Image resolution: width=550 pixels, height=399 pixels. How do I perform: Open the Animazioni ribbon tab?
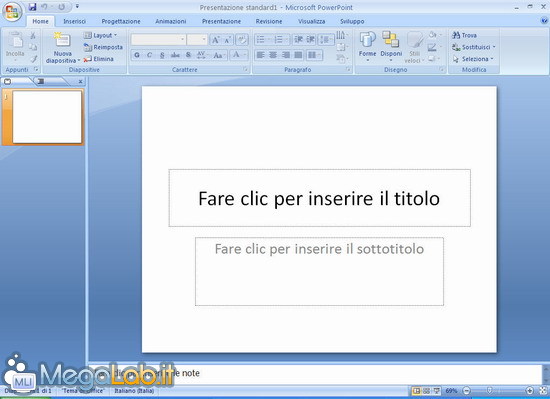pos(170,21)
